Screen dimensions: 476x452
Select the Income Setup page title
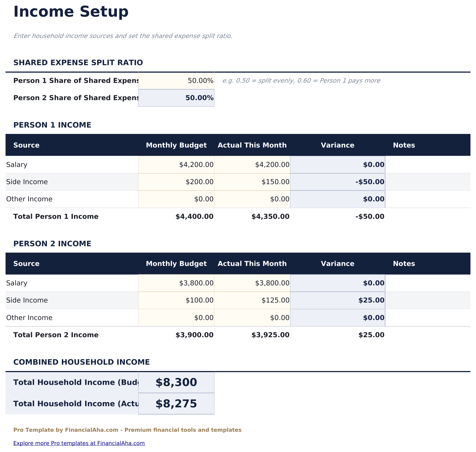coord(71,11)
